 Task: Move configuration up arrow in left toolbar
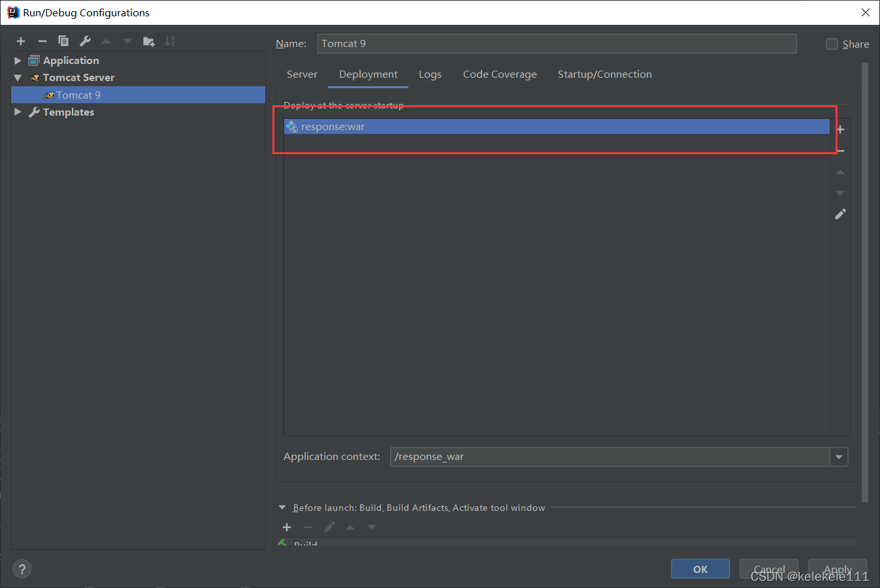coord(106,41)
